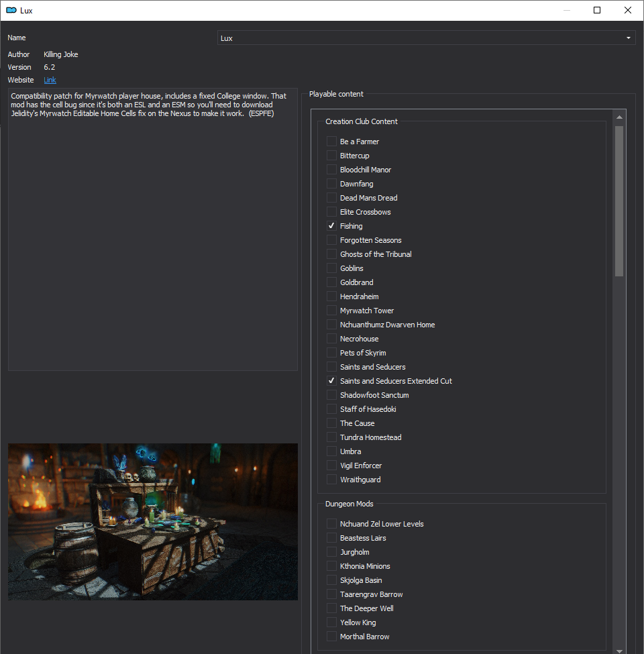Screen dimensions: 644x654
Task: Enable the Goldbrand checkbox
Action: tap(331, 282)
